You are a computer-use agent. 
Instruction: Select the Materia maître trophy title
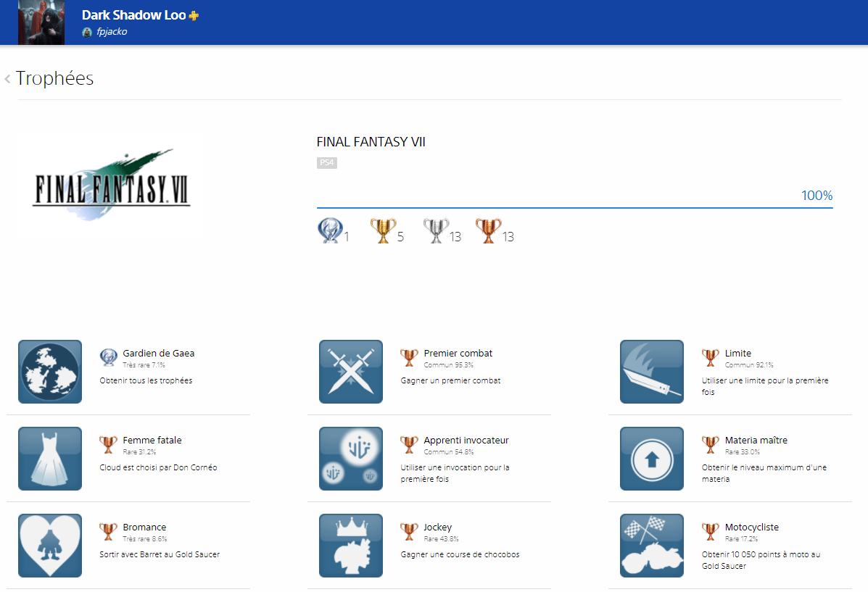point(756,440)
